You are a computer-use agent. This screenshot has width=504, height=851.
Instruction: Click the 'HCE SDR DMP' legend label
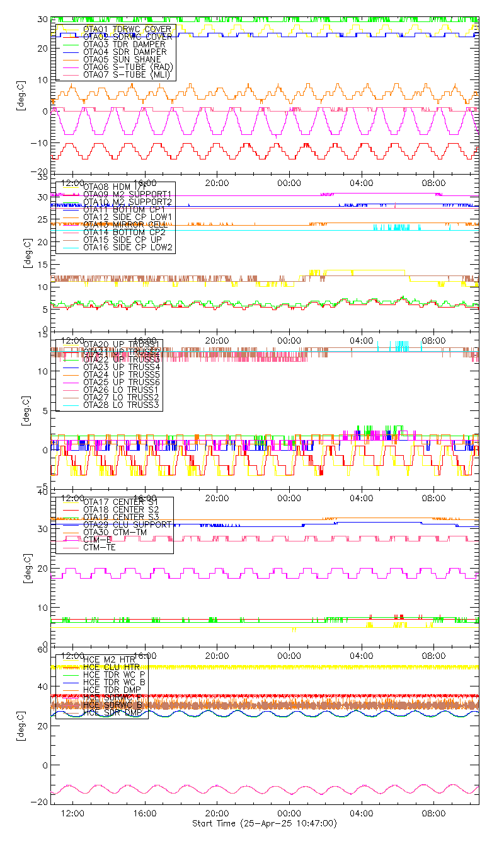[112, 712]
